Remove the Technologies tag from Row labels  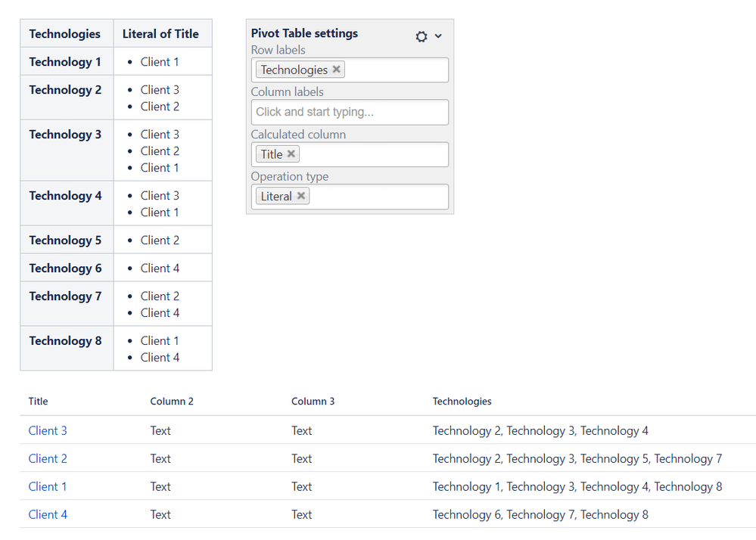pyautogui.click(x=337, y=70)
